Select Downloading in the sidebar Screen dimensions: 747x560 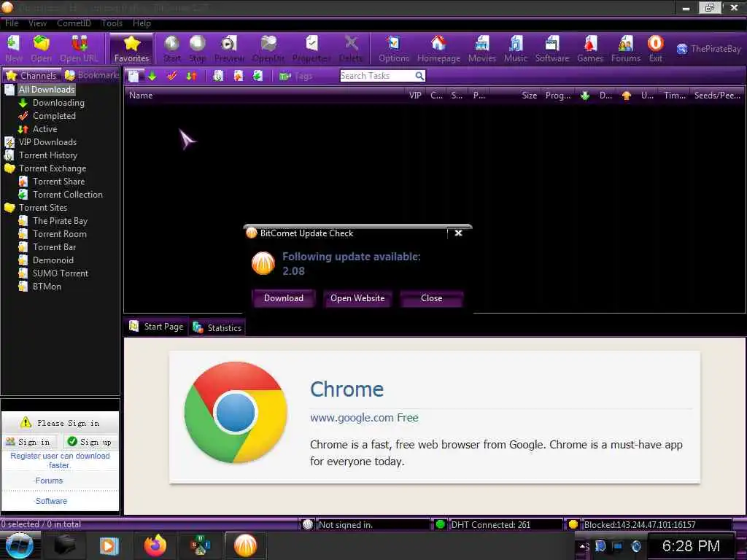[x=58, y=103]
